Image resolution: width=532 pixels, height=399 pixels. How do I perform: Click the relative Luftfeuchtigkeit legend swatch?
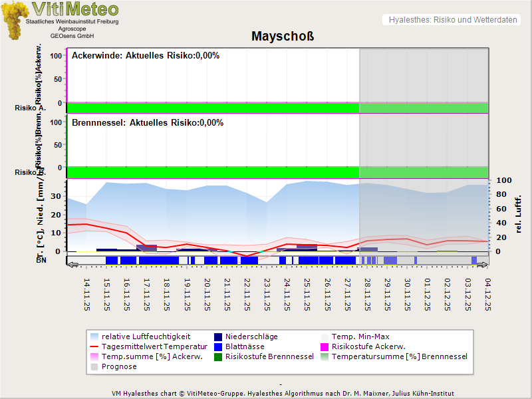(94, 336)
